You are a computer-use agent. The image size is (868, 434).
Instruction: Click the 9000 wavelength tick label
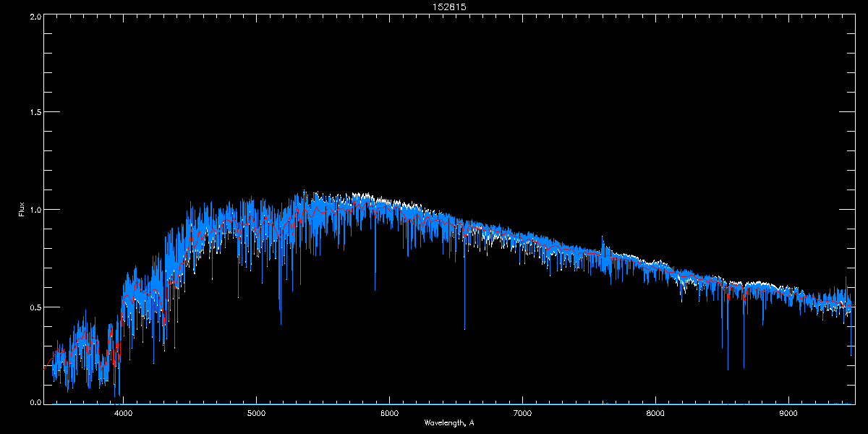[x=788, y=414]
